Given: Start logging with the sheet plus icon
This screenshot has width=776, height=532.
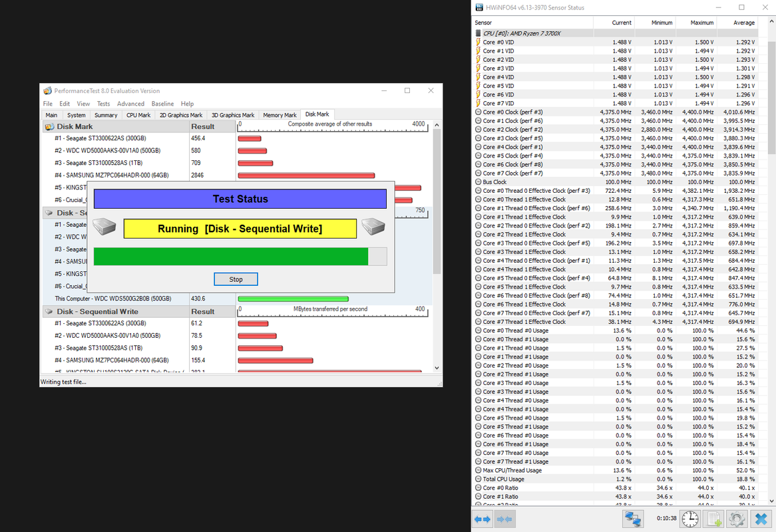Looking at the screenshot, I should pos(713,519).
